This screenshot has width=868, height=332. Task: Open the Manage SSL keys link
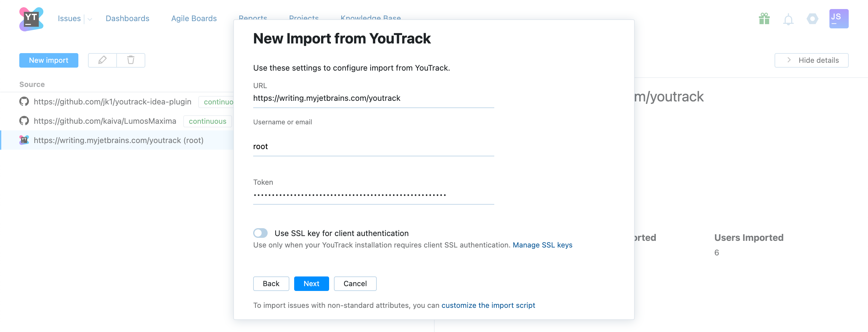click(542, 245)
